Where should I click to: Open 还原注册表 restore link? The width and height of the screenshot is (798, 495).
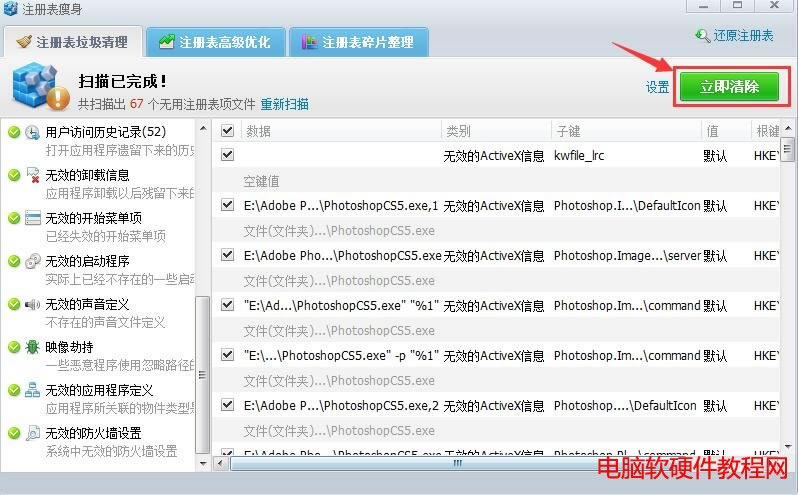(x=744, y=36)
